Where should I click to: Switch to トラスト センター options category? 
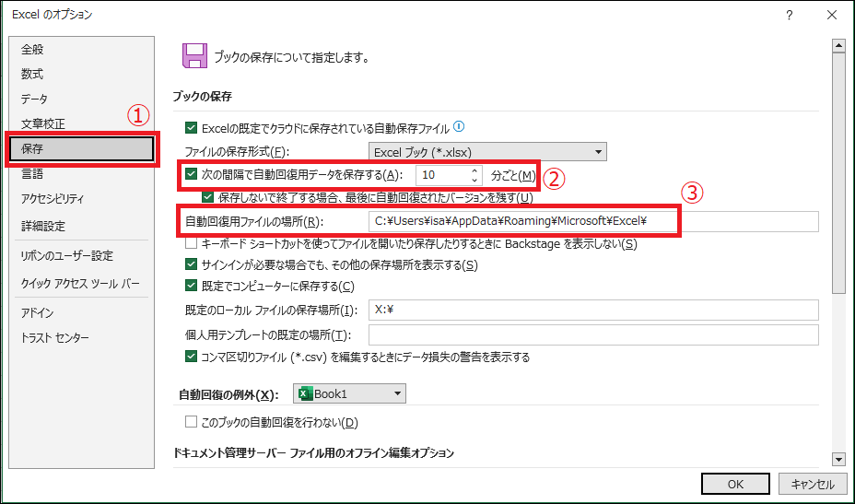click(x=55, y=338)
